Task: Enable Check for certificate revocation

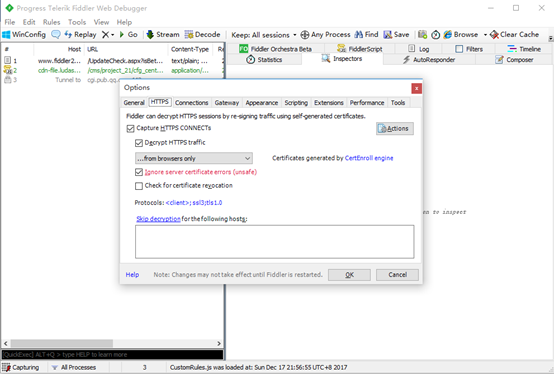Action: (x=139, y=186)
